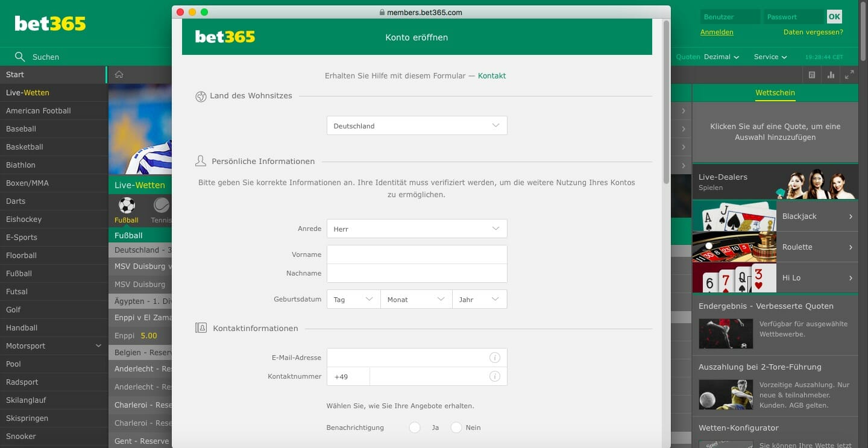Select the Wettschein tab
Viewport: 868px width, 448px height.
(x=775, y=93)
